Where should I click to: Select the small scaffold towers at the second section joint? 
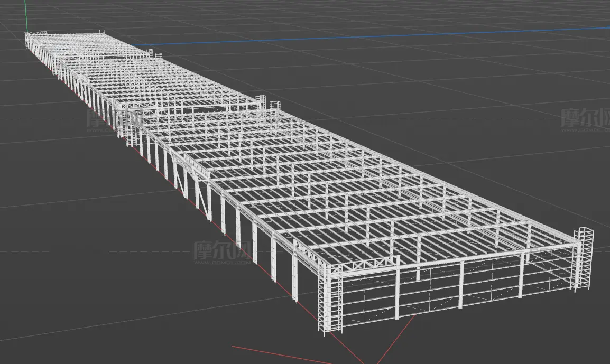tap(154, 54)
